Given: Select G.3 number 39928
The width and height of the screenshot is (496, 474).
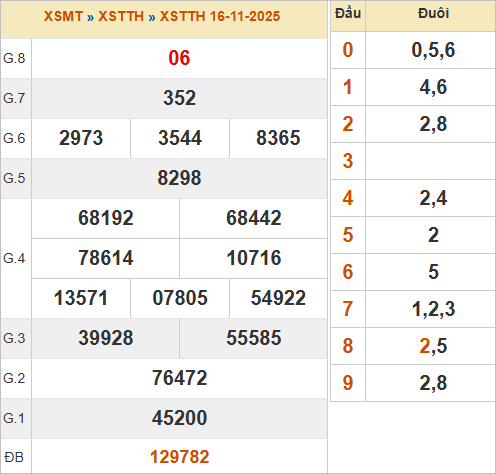Looking at the screenshot, I should pyautogui.click(x=106, y=338).
